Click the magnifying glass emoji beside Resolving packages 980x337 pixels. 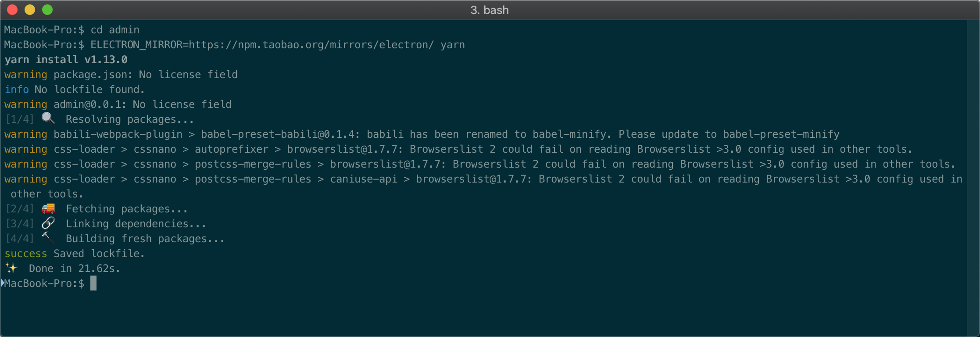click(x=48, y=118)
